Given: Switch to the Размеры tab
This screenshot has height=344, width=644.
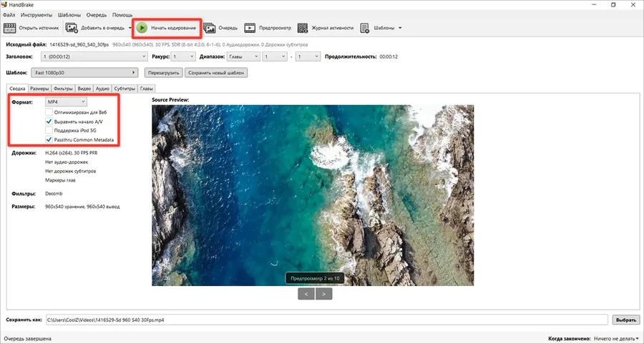Looking at the screenshot, I should (x=39, y=88).
